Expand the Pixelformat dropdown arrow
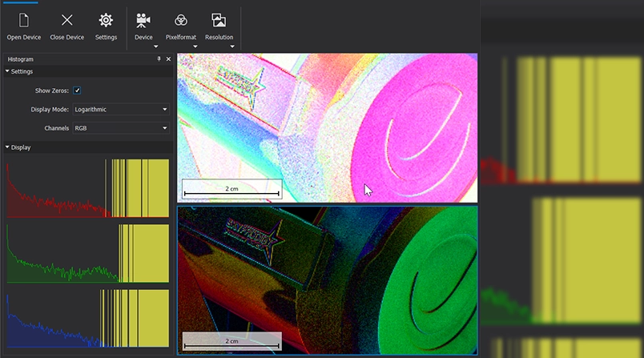The width and height of the screenshot is (644, 358). coord(194,46)
